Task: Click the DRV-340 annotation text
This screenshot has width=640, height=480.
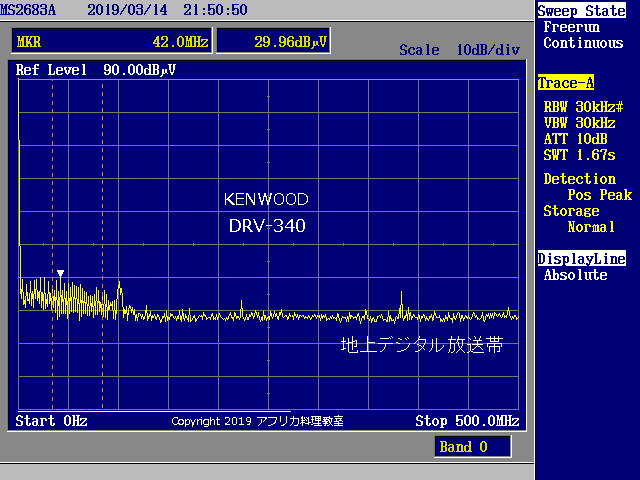Action: click(267, 226)
